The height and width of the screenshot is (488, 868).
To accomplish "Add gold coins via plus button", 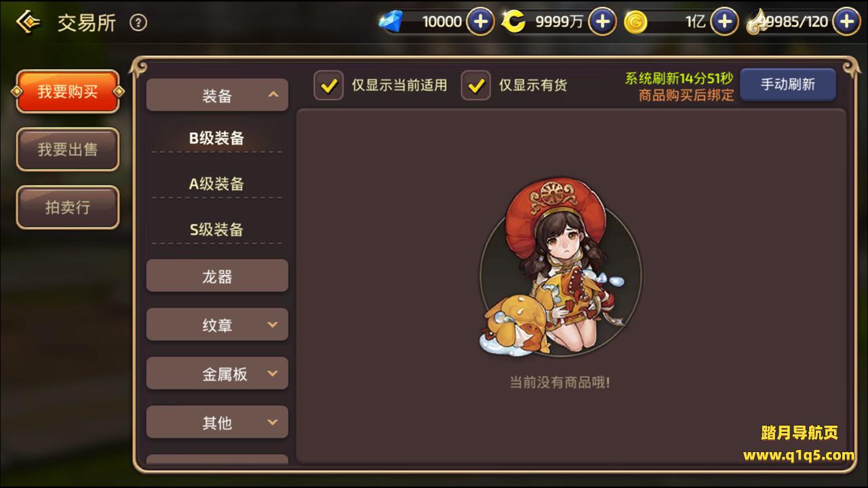I will coord(724,22).
